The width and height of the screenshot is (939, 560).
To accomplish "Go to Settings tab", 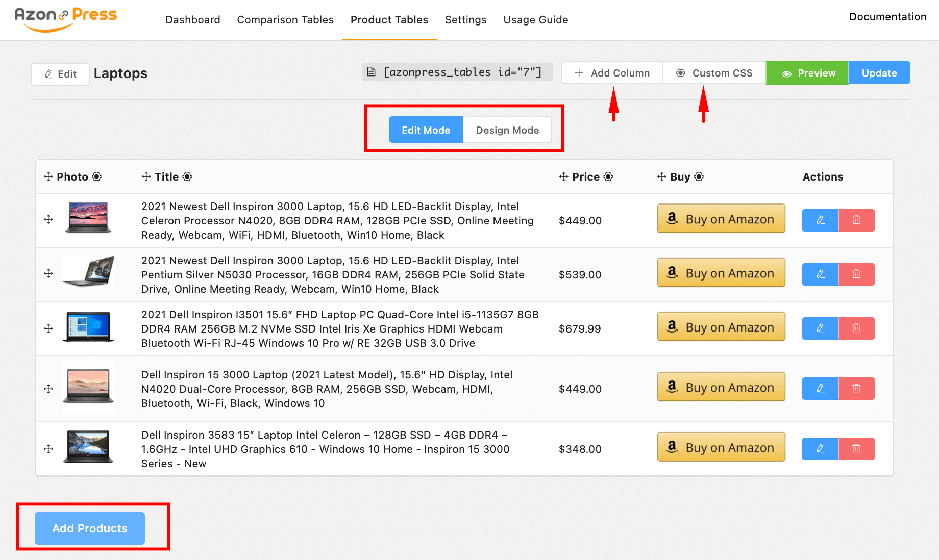I will 466,20.
